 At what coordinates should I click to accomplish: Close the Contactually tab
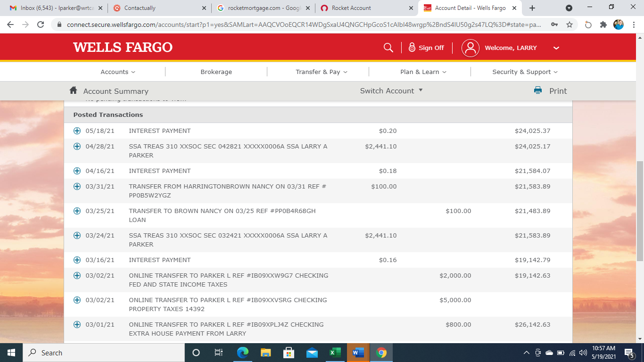(x=204, y=8)
